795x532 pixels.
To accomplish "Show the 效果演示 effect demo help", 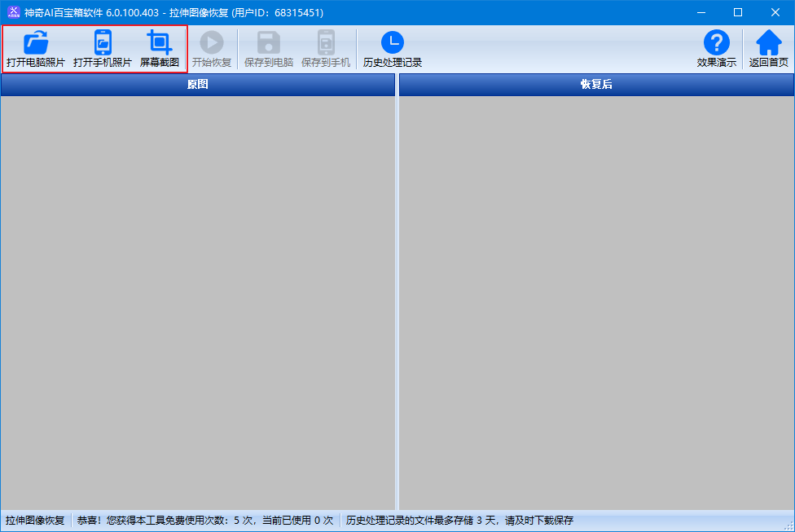I will [716, 49].
